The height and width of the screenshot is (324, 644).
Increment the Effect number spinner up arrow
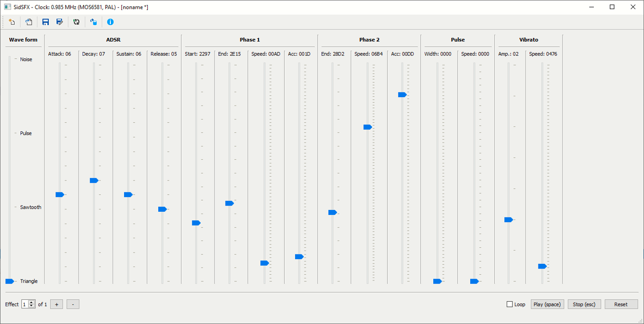pos(32,302)
